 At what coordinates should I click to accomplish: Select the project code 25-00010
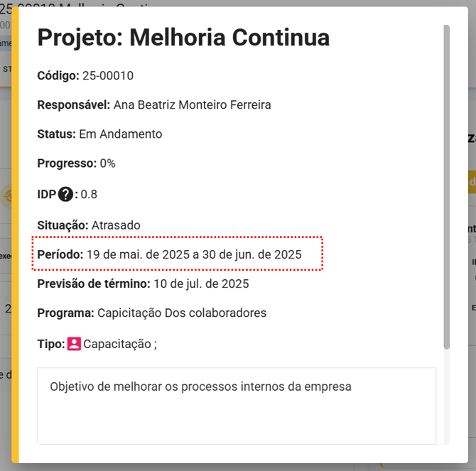[x=108, y=76]
